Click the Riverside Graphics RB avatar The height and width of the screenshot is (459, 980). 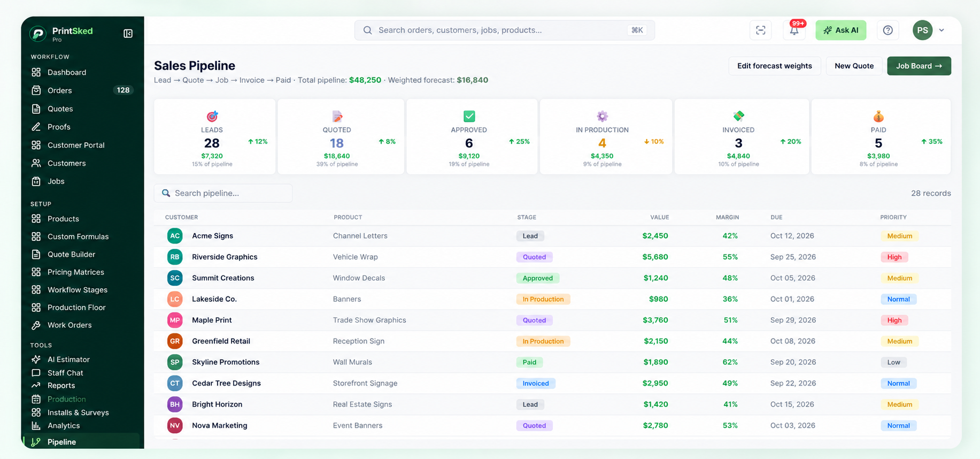pyautogui.click(x=175, y=257)
